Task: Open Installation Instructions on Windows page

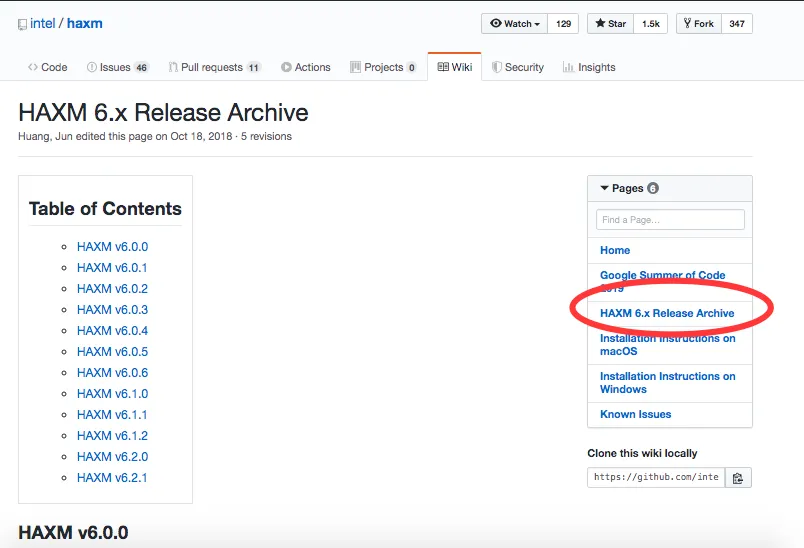Action: coord(668,382)
